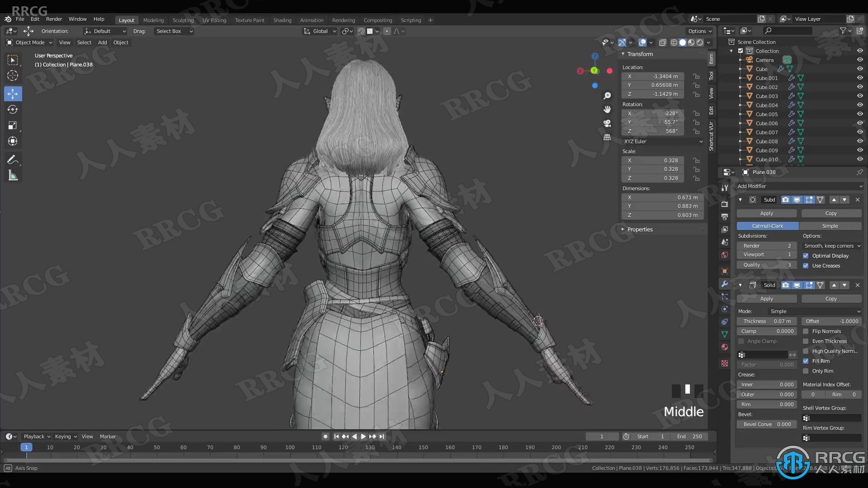Select the Select Box tool in the toolbar
This screenshot has width=868, height=488.
pos(13,60)
